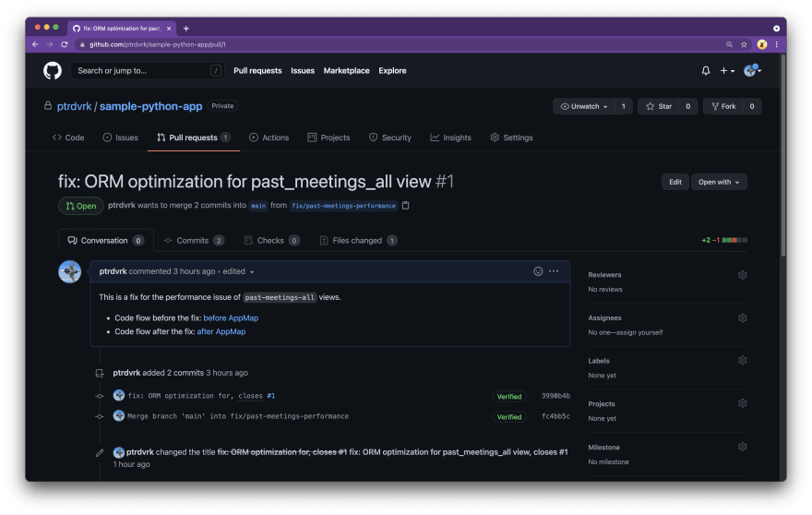Open the Projects gear settings in sidebar
Viewport: 812px width, 515px height.
click(x=742, y=403)
